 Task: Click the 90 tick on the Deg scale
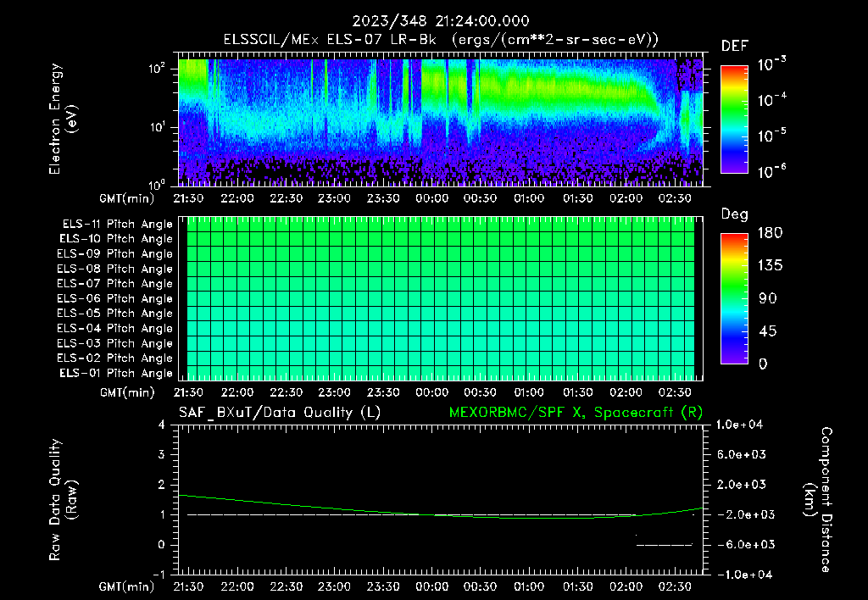pos(768,299)
